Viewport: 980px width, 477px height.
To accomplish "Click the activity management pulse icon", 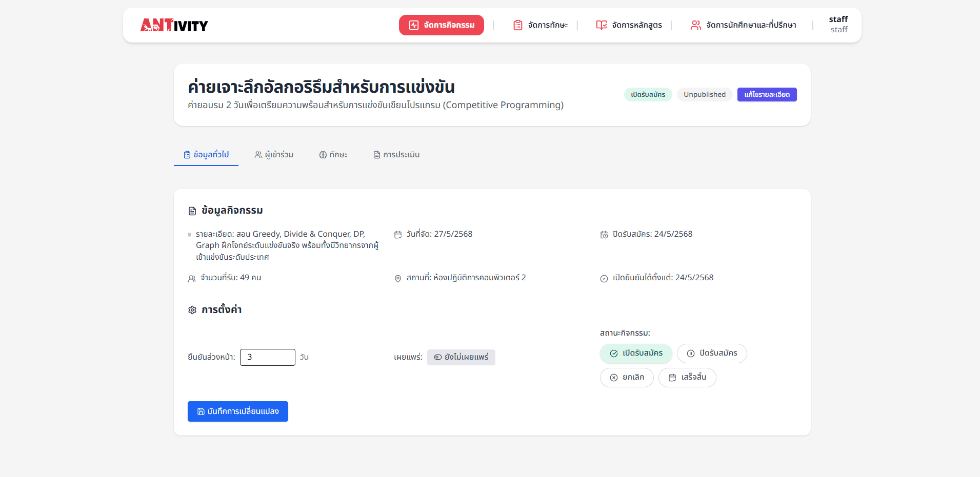I will tap(413, 25).
